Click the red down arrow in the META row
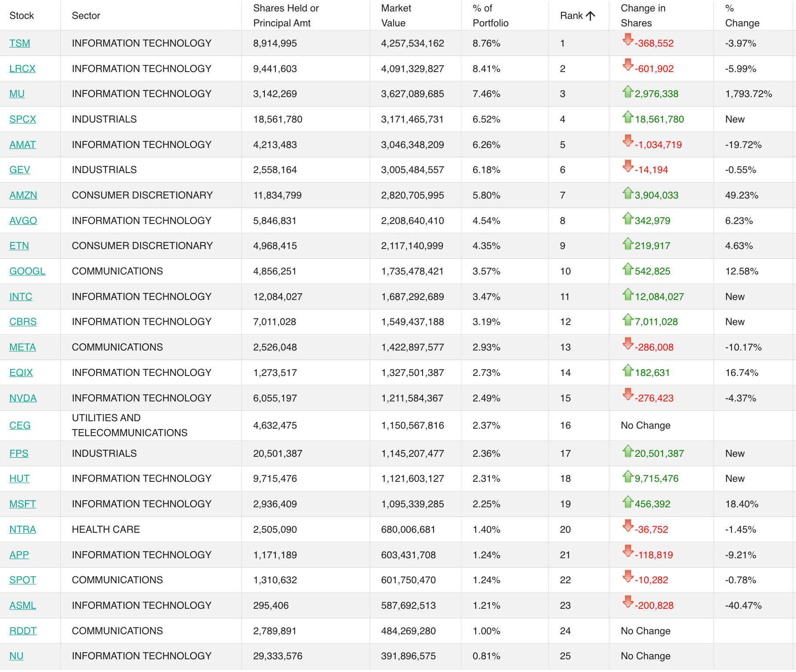 [x=628, y=343]
